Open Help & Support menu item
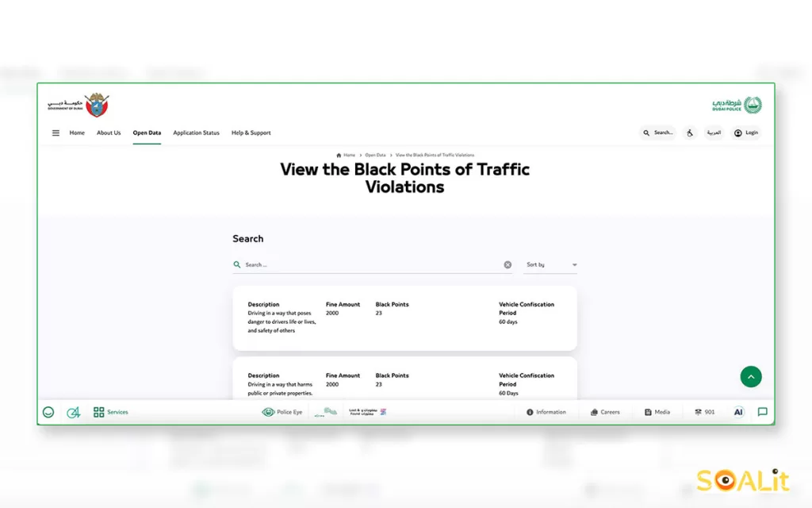The height and width of the screenshot is (508, 812). point(251,133)
